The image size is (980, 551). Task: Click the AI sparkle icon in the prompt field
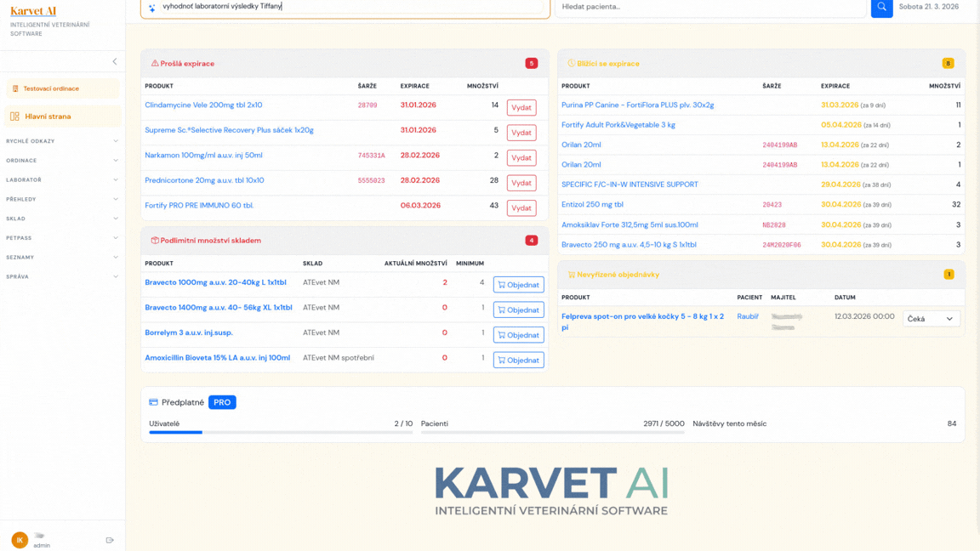pyautogui.click(x=152, y=8)
